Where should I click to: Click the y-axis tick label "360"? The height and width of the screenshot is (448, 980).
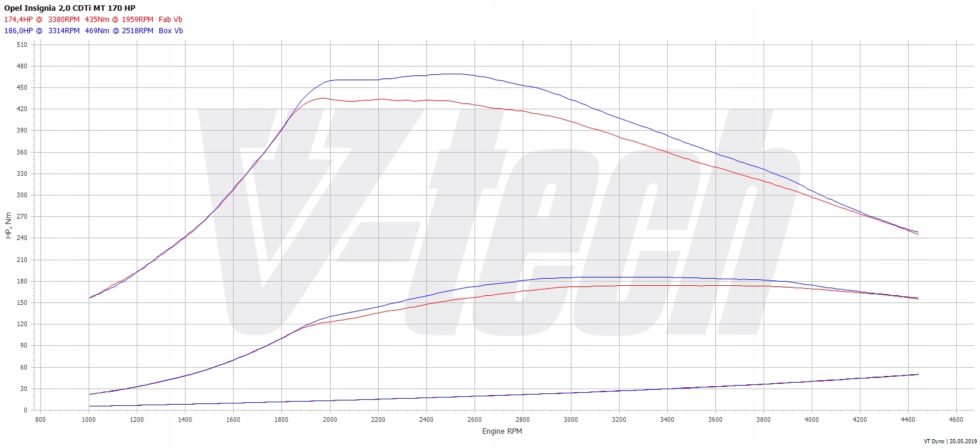[21, 152]
